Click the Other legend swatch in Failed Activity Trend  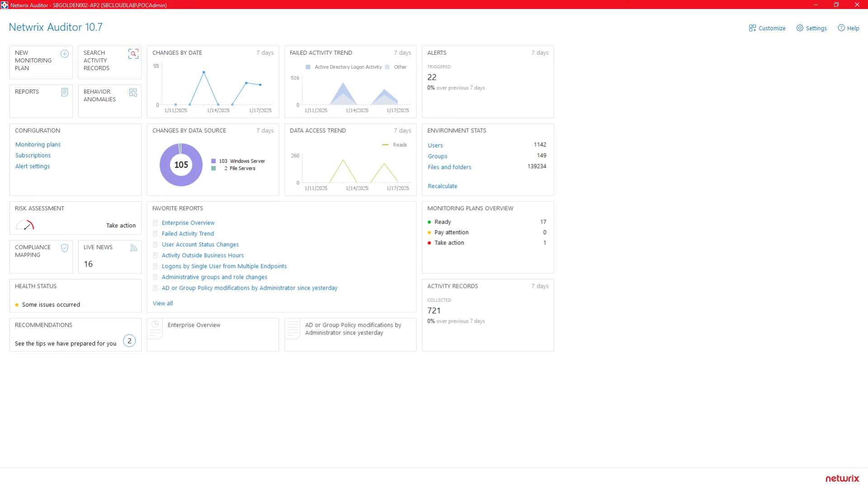pos(387,67)
